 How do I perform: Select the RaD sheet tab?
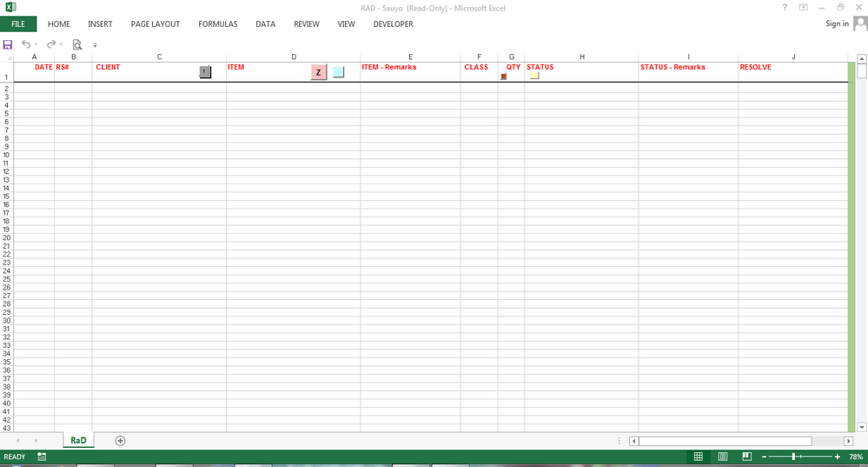click(x=78, y=440)
